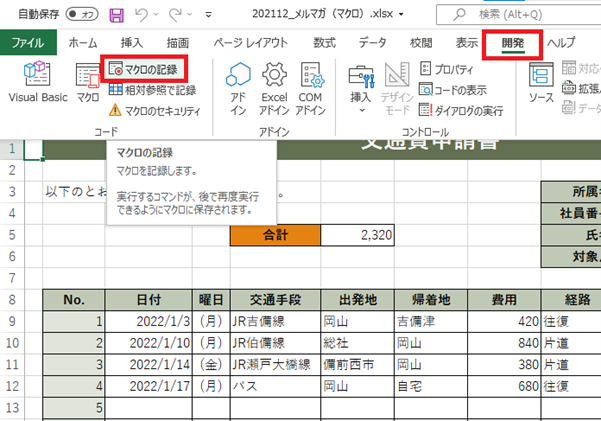Toggle 相対参照で記録 option
Screen dimensions: 601x421
[153, 90]
